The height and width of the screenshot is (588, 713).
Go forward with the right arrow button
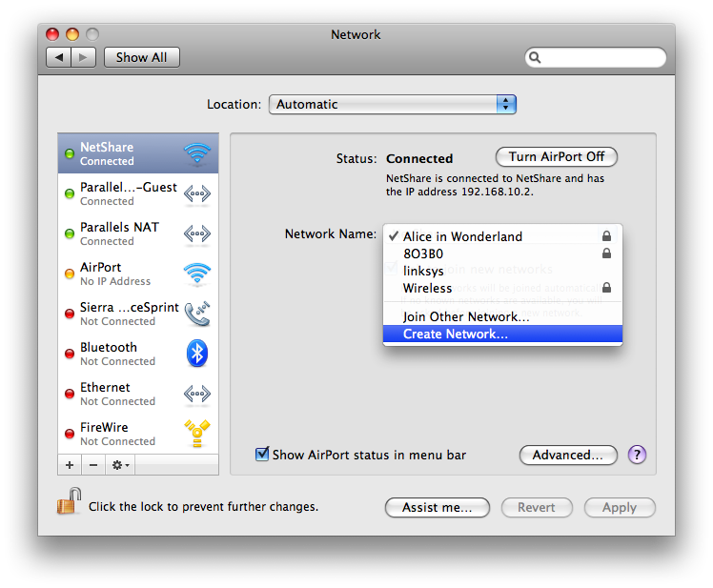83,57
